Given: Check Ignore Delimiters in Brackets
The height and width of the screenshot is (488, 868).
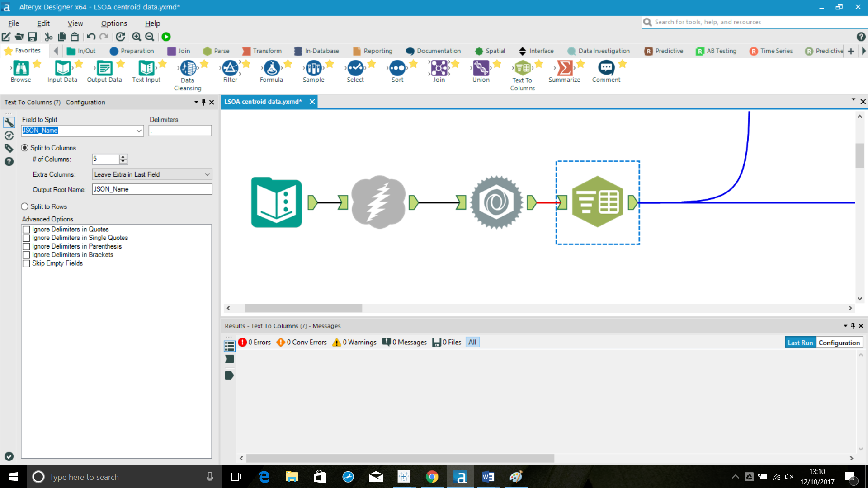Looking at the screenshot, I should tap(26, 255).
